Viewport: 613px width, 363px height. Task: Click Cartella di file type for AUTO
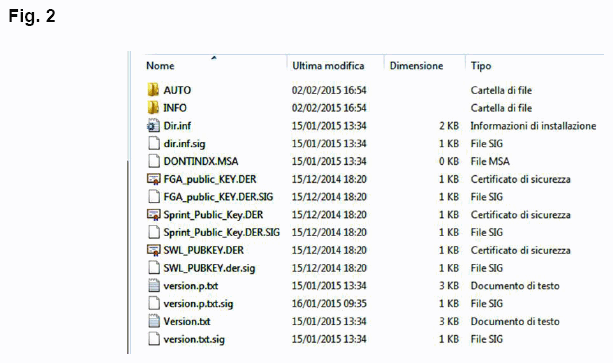click(x=501, y=90)
